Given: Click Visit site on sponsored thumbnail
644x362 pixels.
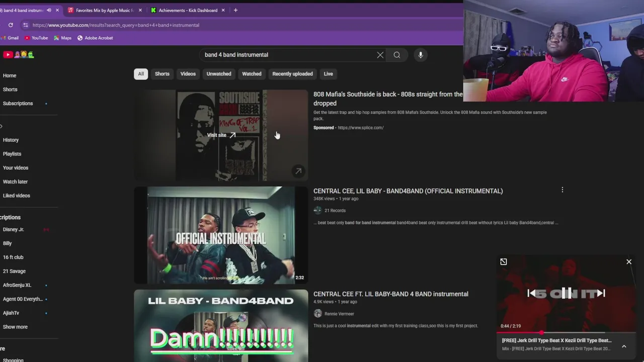Looking at the screenshot, I should tap(221, 135).
